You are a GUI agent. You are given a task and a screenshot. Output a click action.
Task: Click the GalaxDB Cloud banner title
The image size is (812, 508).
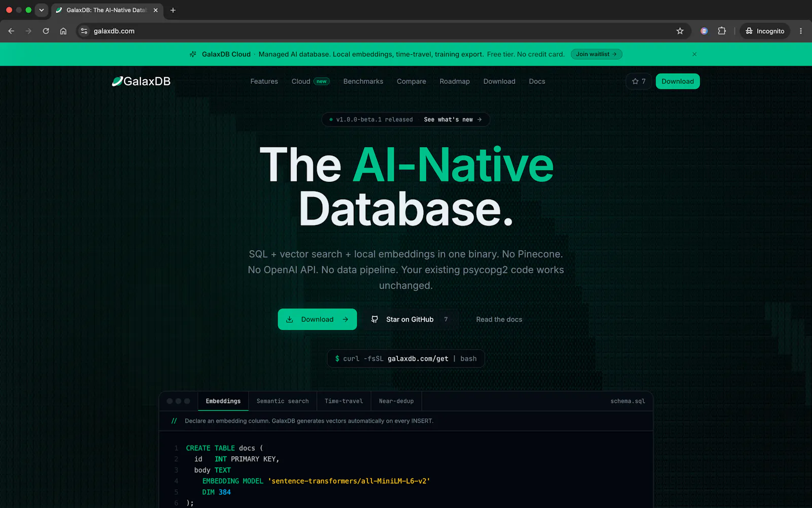coord(226,54)
